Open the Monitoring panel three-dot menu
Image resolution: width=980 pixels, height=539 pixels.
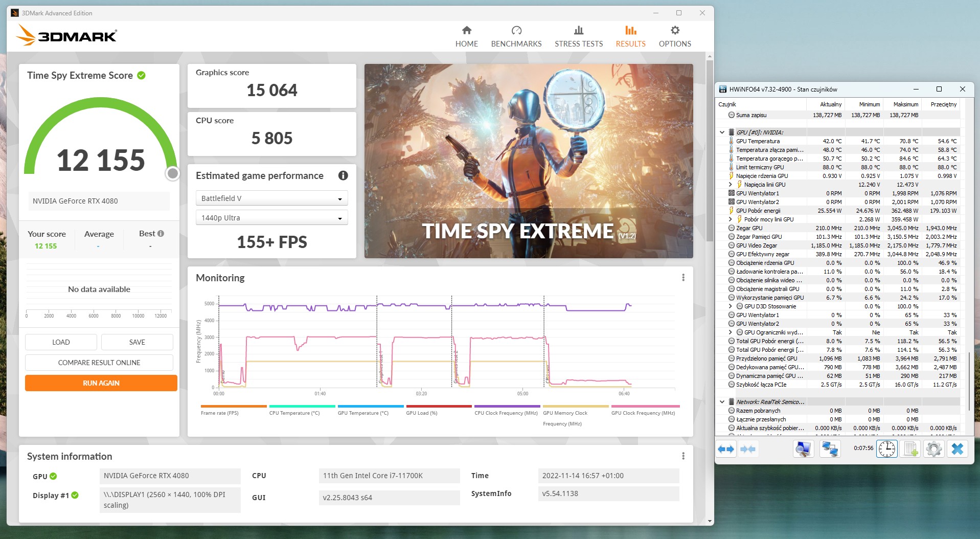683,278
